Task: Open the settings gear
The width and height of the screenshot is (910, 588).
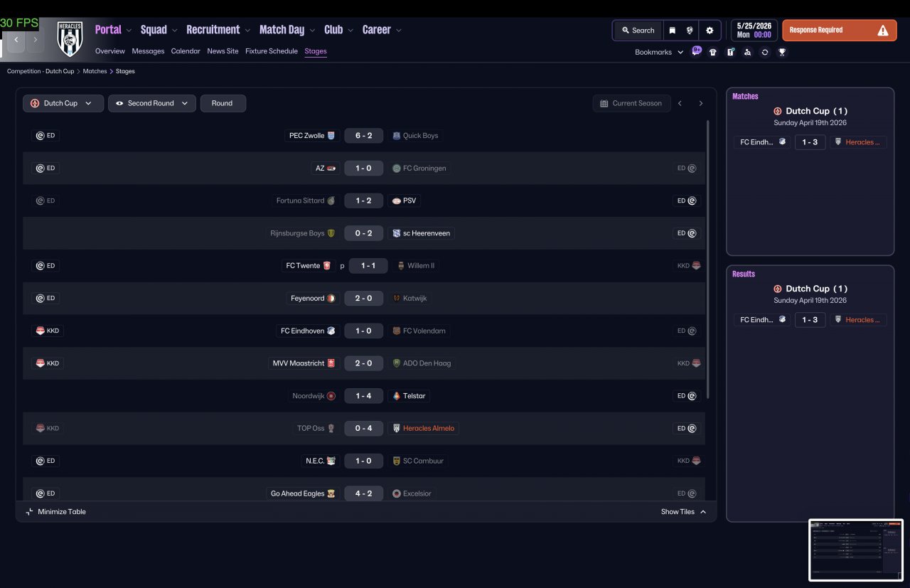Action: pyautogui.click(x=710, y=31)
